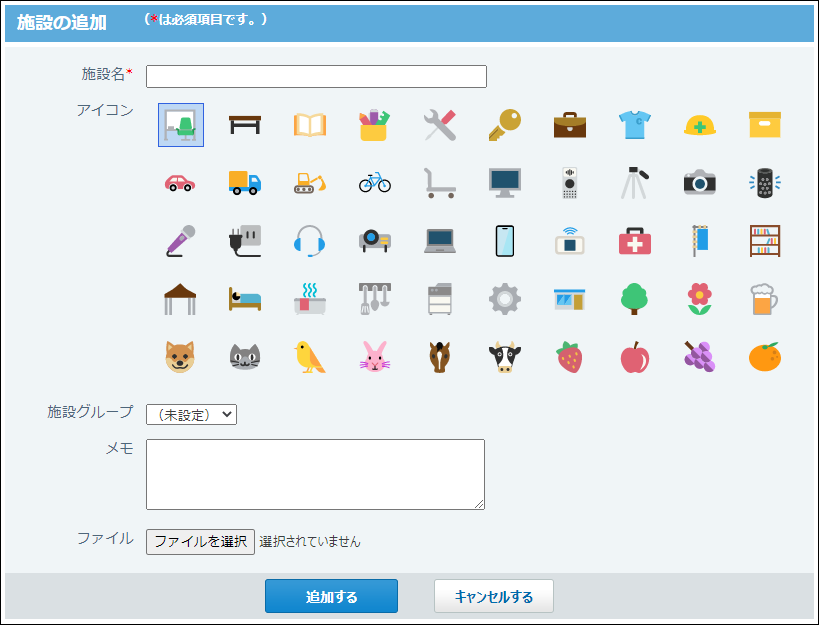This screenshot has height=625, width=819.
Task: Select the meeting room chair icon
Action: (x=181, y=125)
